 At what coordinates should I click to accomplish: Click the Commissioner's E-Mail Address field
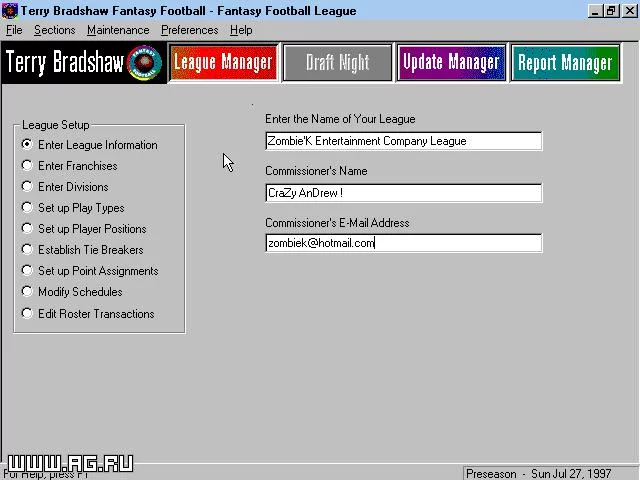click(x=404, y=243)
